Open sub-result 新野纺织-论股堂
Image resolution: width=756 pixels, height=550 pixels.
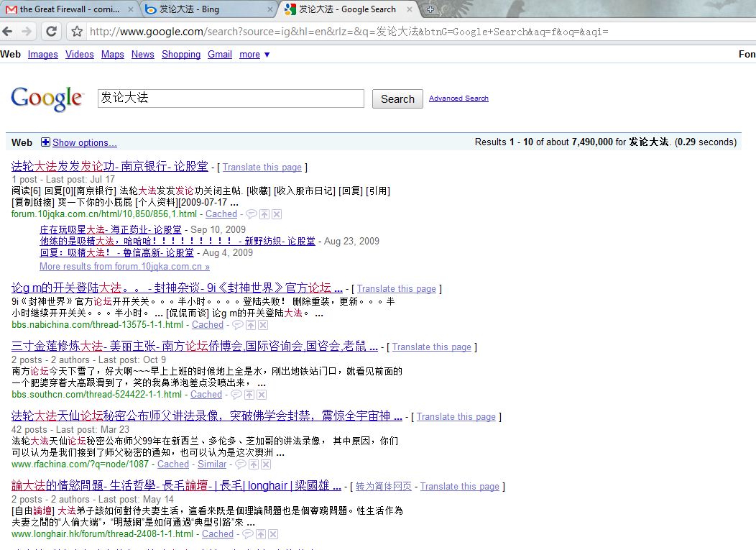point(178,242)
